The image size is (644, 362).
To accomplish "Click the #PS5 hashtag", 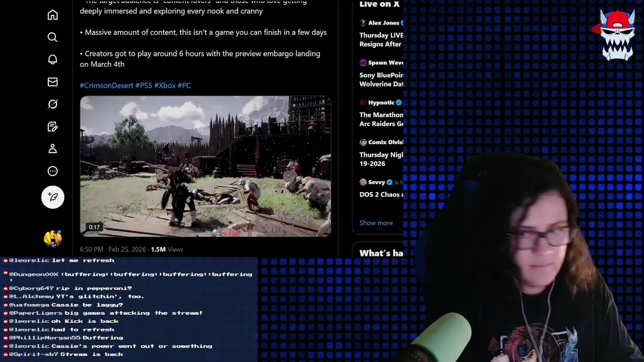I will click(143, 85).
